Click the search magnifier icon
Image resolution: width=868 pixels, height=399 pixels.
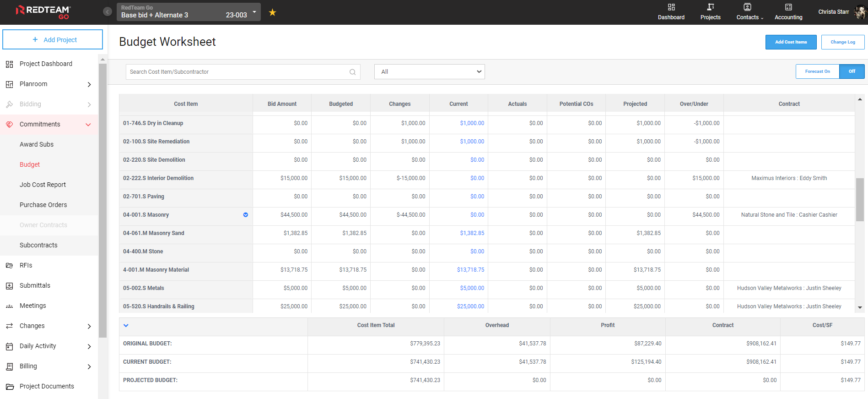coord(352,72)
